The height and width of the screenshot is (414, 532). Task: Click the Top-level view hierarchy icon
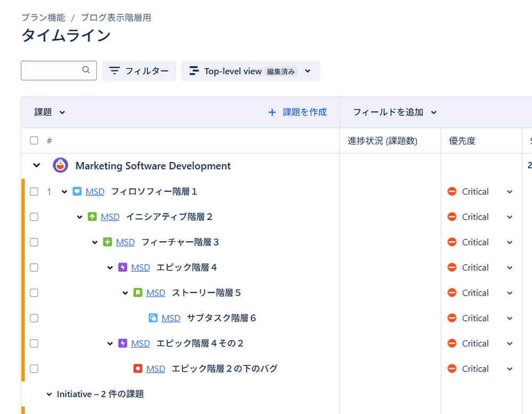[194, 71]
